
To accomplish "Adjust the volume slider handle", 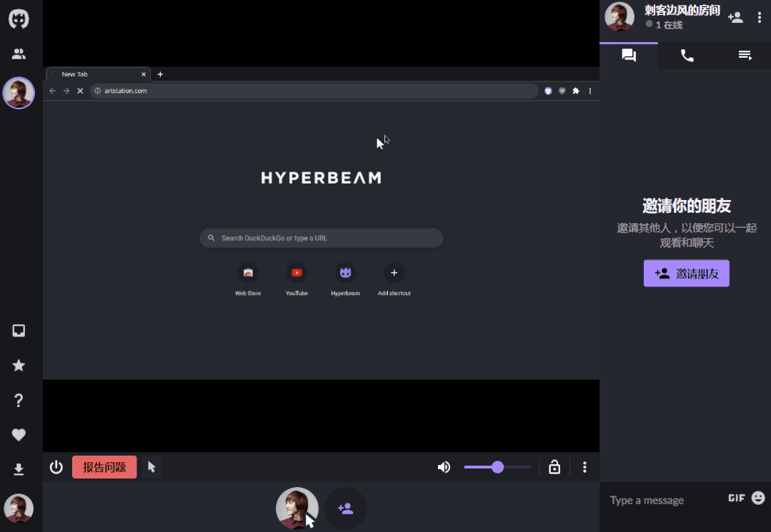I will pos(497,467).
